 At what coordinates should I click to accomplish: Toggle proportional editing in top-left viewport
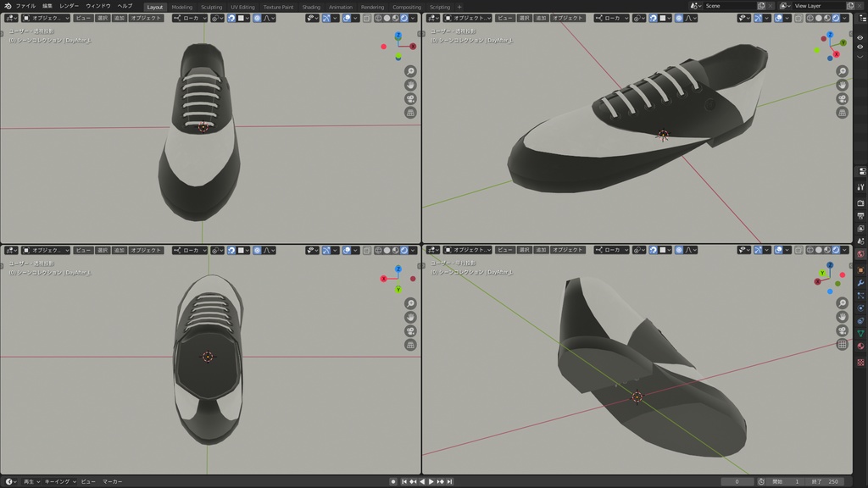pos(257,19)
